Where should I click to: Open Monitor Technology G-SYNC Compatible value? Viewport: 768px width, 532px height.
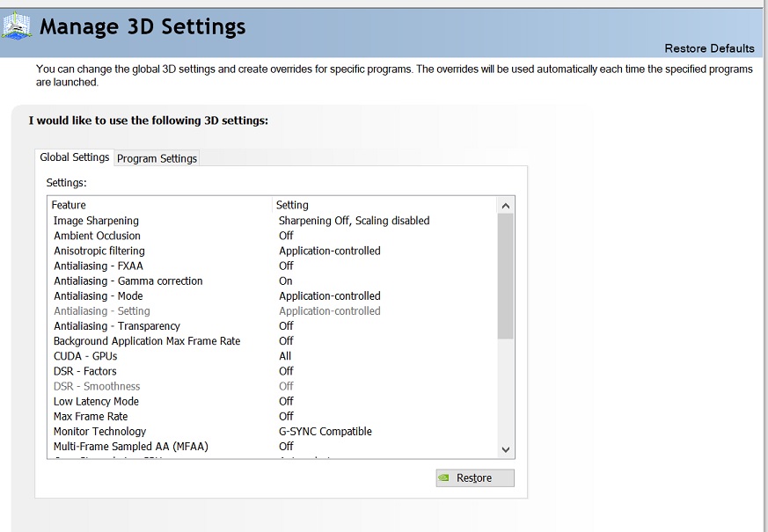click(325, 431)
